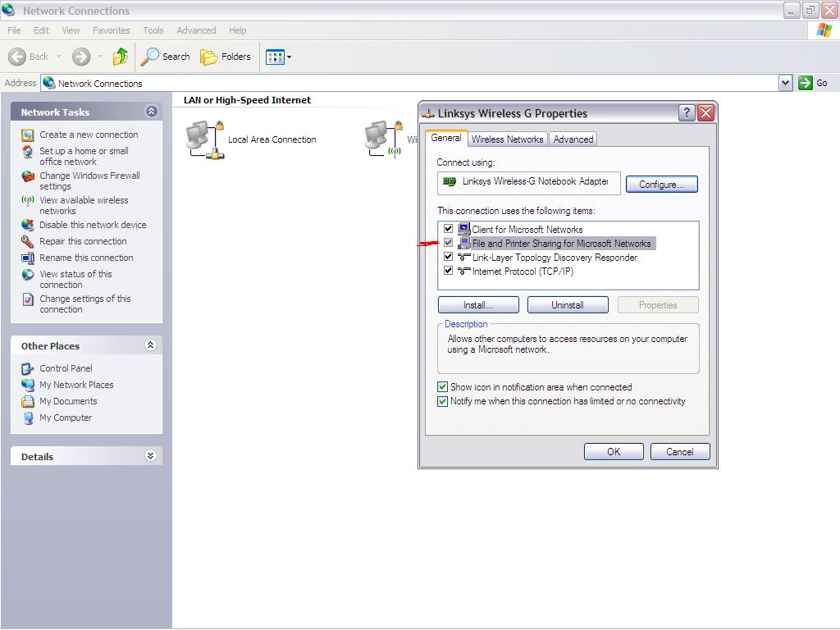
Task: Click the Configure... button
Action: tap(662, 185)
